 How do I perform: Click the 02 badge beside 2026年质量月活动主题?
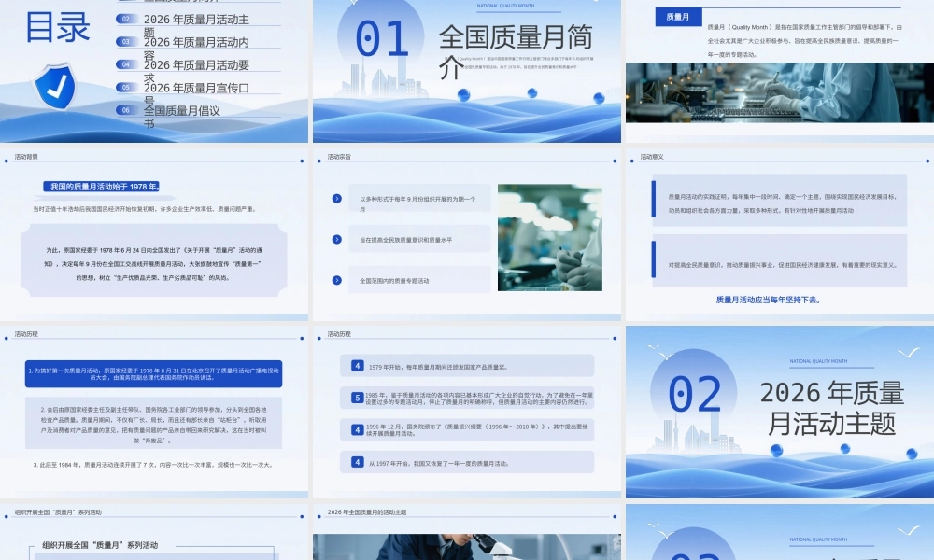[126, 19]
